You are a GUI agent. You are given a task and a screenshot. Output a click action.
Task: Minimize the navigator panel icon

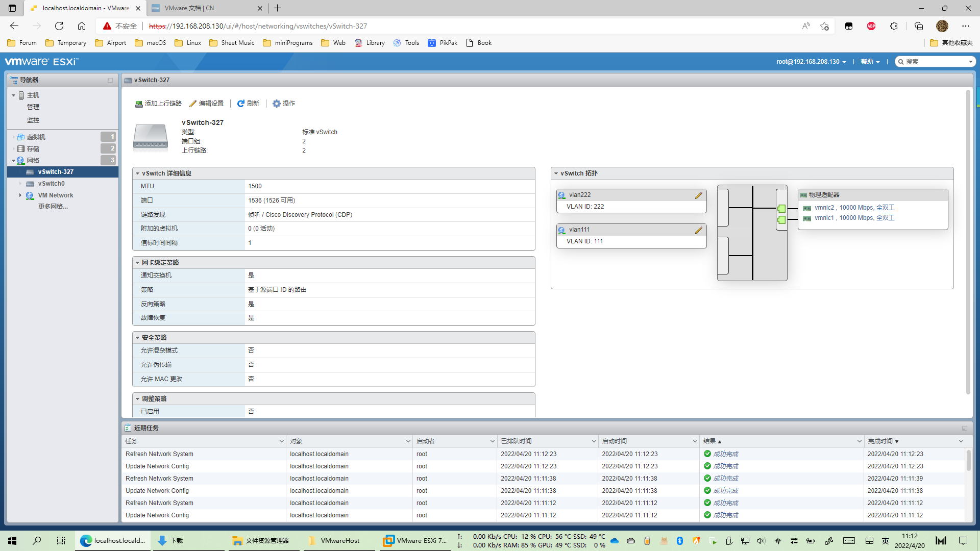click(110, 80)
